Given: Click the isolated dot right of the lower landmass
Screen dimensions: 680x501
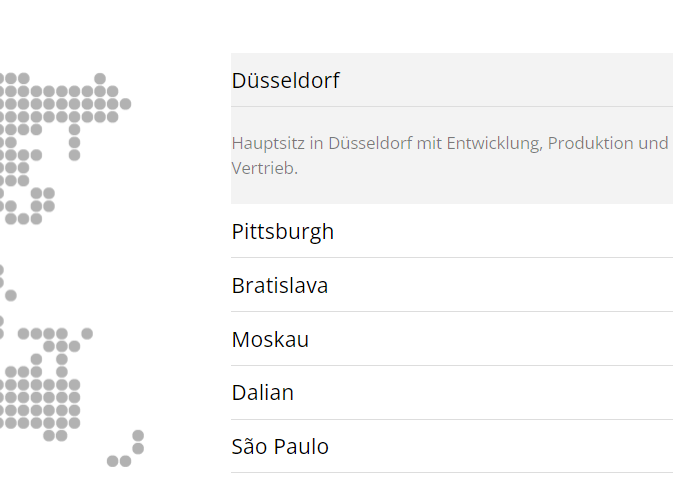Looking at the screenshot, I should tap(87, 333).
